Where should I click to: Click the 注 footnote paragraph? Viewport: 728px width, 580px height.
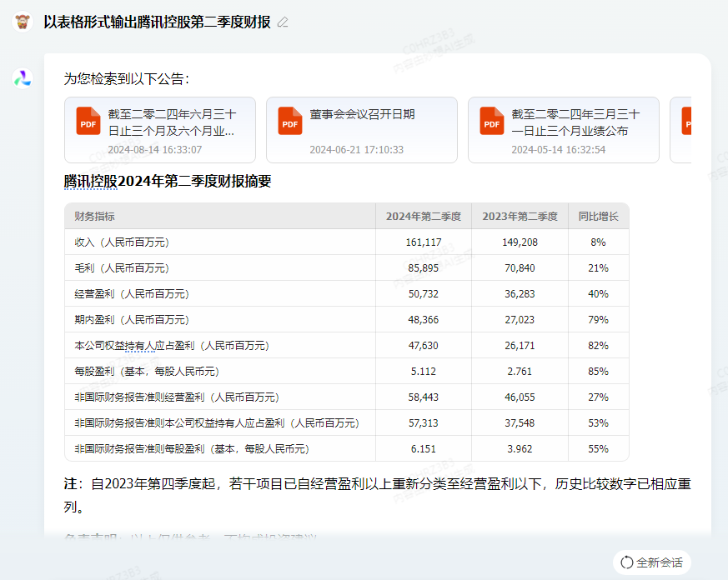(x=377, y=495)
